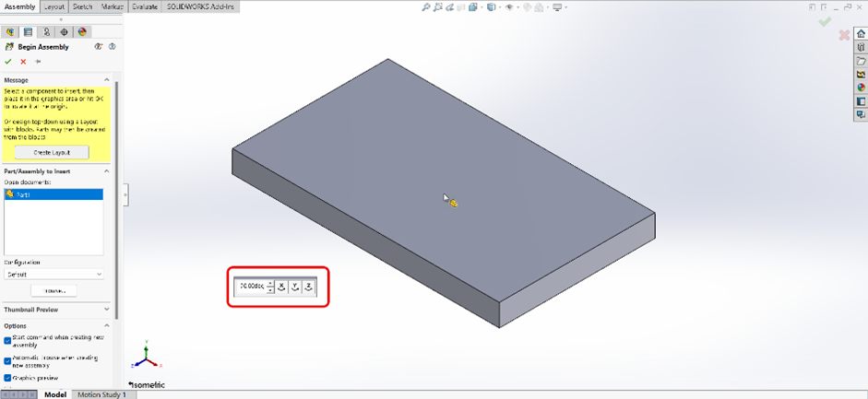Open SOLIDWORKS Resources home icon in task pane
Viewport: 868px width, 399px height.
click(x=861, y=34)
